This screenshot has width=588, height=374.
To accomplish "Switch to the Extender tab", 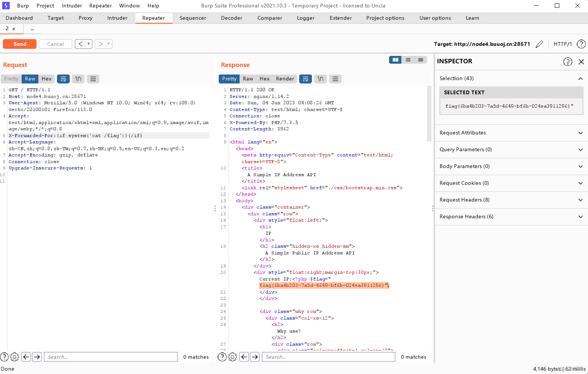I will (x=341, y=18).
